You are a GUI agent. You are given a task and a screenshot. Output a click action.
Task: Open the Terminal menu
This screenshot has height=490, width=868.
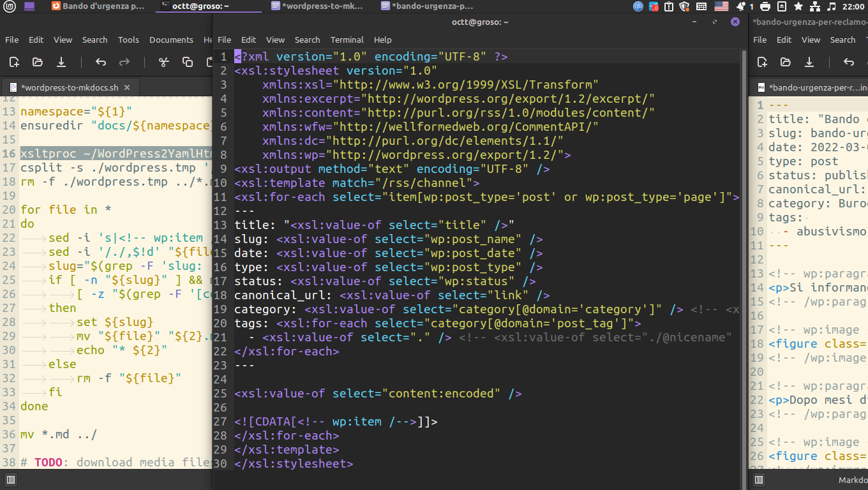[x=347, y=40]
